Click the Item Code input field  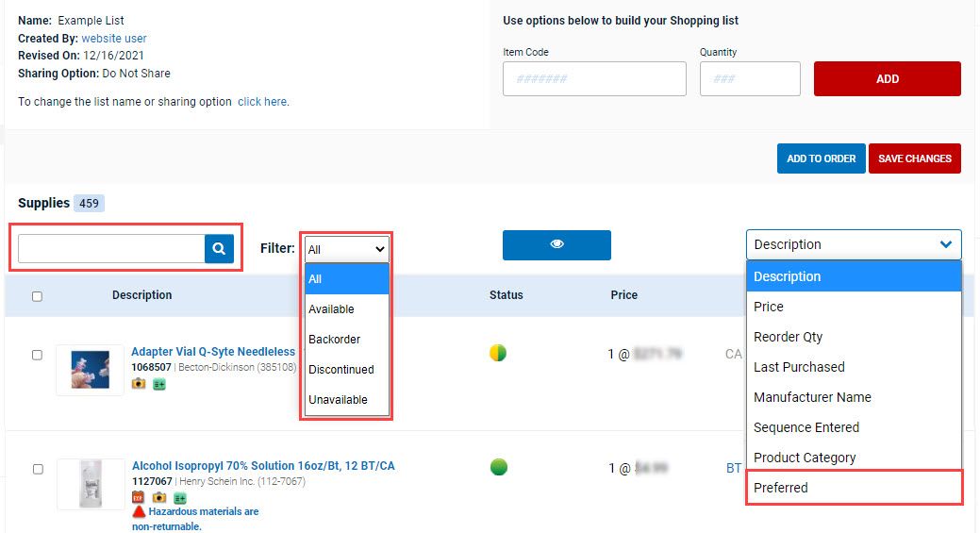pyautogui.click(x=594, y=79)
